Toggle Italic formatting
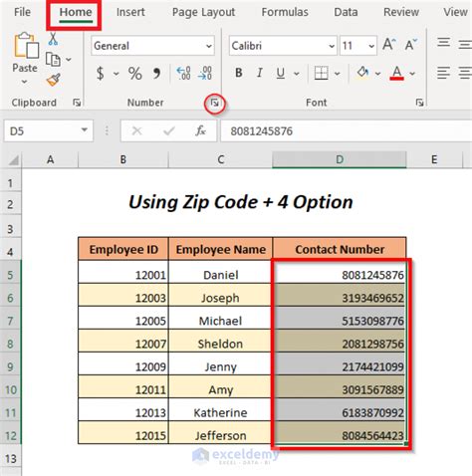Viewport: 472px width, 476px height. [x=260, y=73]
